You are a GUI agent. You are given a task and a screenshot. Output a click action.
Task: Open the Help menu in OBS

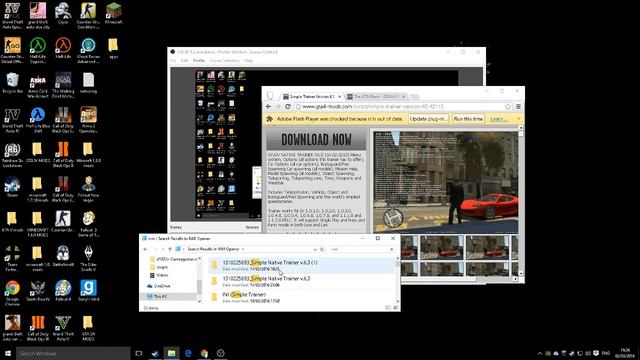pyautogui.click(x=249, y=60)
